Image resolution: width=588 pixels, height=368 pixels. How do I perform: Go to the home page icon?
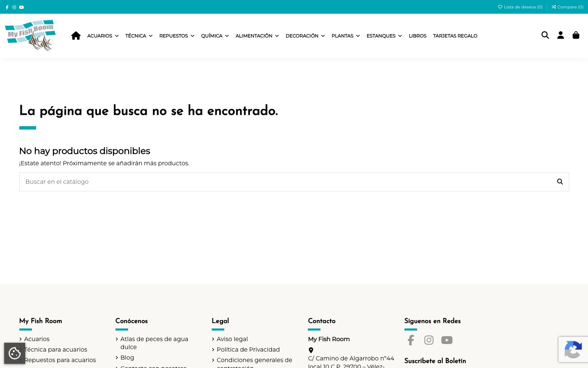[x=76, y=36]
